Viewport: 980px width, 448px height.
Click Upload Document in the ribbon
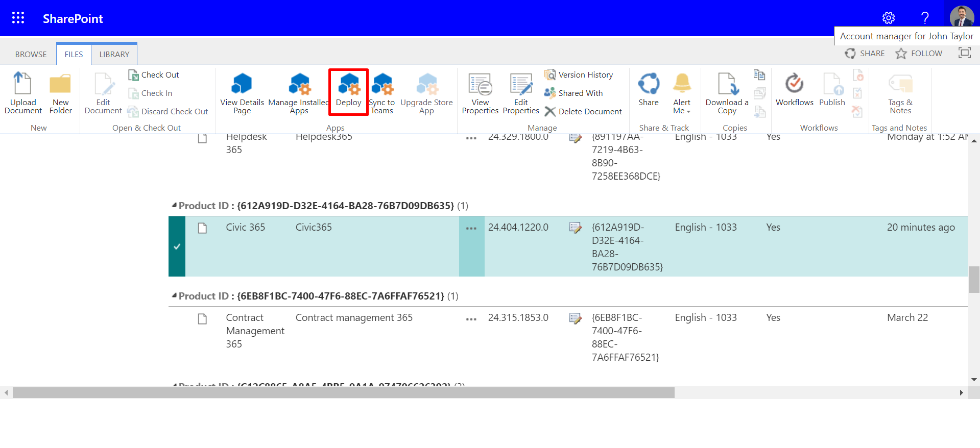(23, 93)
